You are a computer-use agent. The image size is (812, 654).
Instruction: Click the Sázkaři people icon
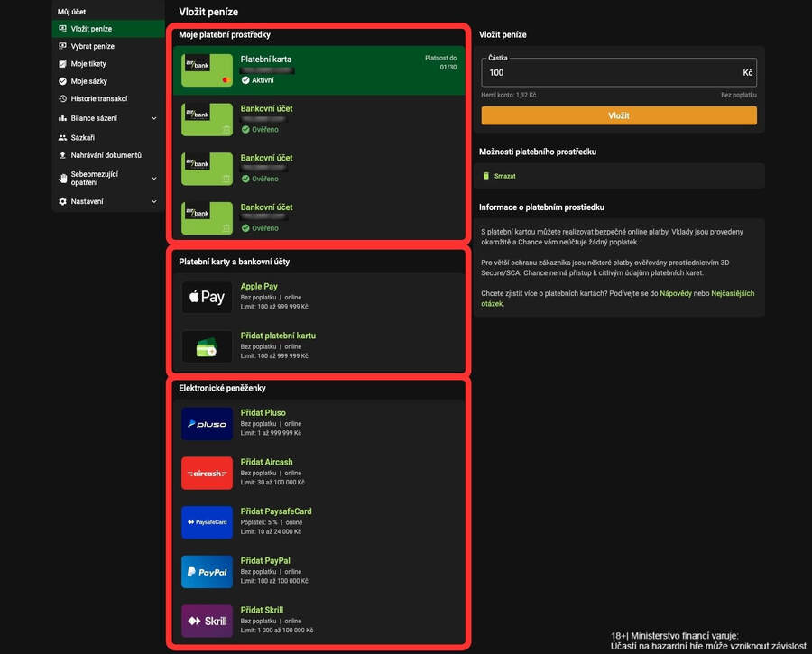(62, 138)
